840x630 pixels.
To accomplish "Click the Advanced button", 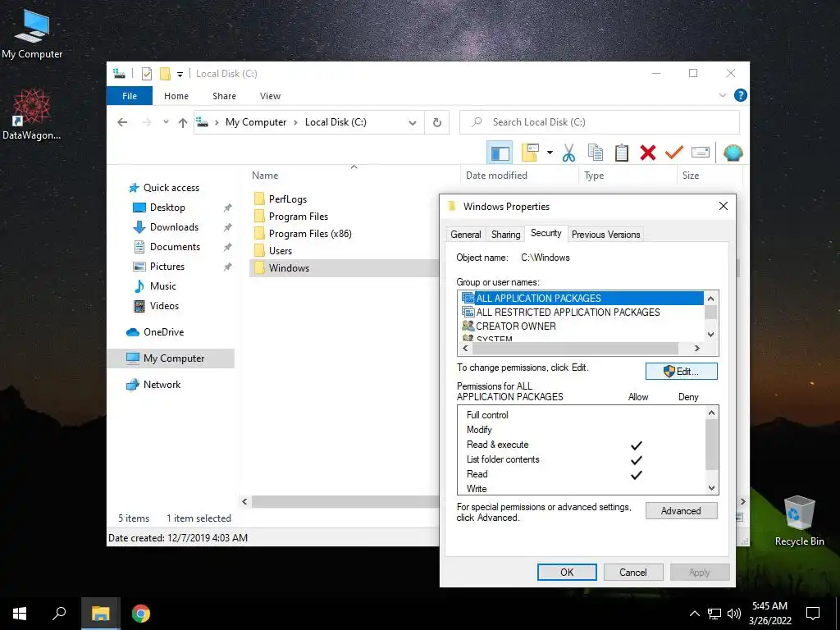I will [681, 511].
